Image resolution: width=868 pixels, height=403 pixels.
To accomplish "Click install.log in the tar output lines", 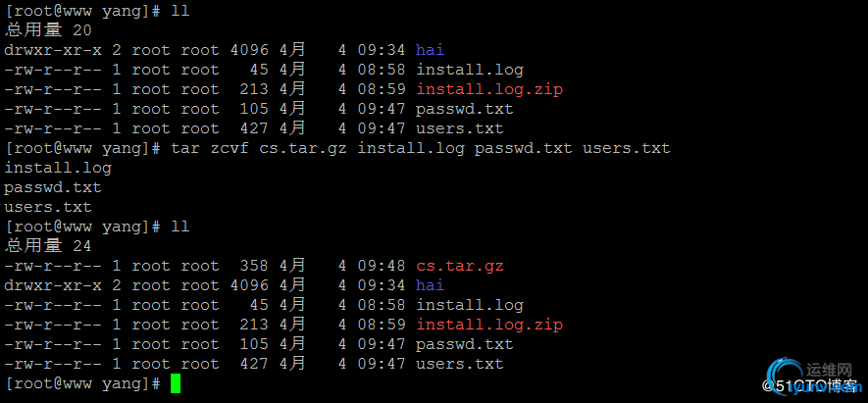I will (x=58, y=169).
